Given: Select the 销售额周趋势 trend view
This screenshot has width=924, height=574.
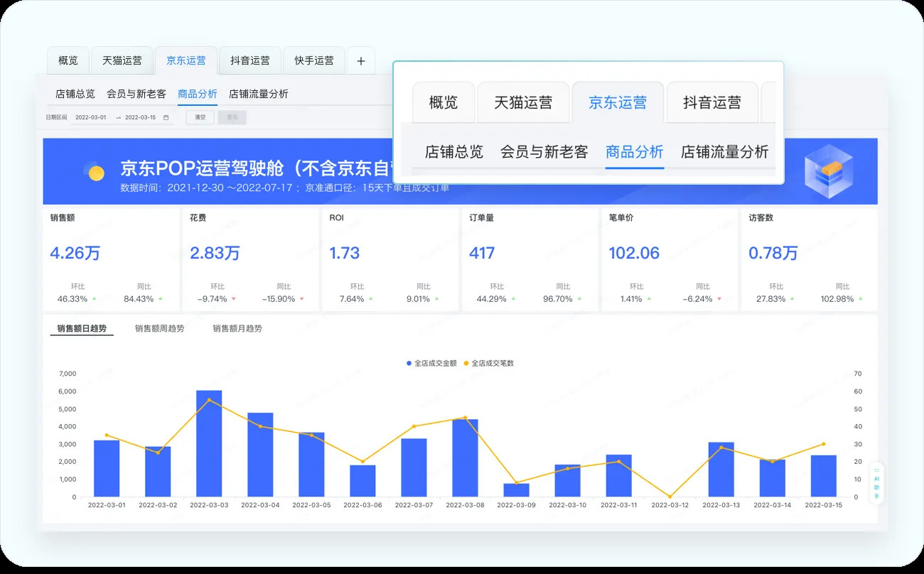Looking at the screenshot, I should pyautogui.click(x=159, y=329).
